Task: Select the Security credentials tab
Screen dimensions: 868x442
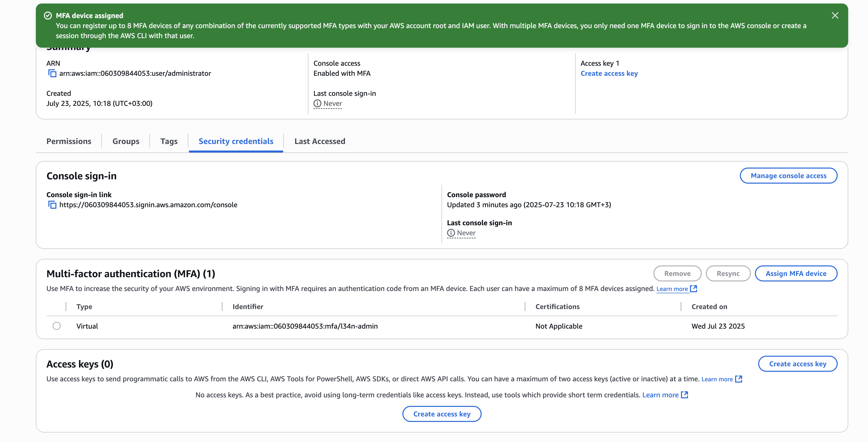Action: (x=236, y=141)
